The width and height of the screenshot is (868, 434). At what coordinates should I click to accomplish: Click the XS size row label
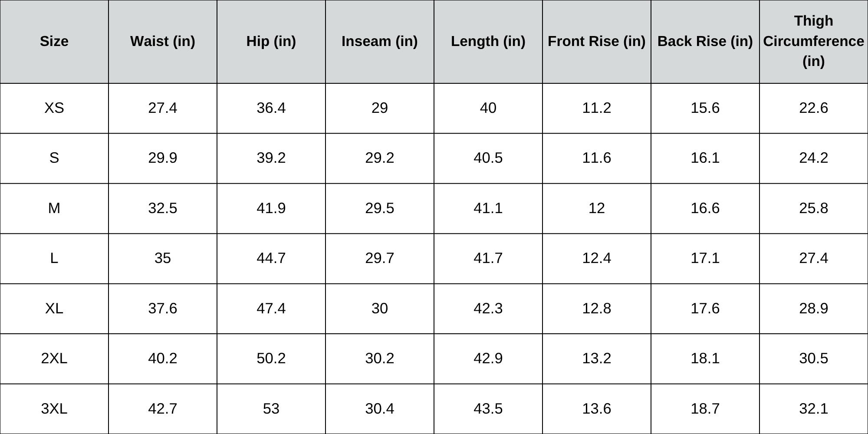54,108
